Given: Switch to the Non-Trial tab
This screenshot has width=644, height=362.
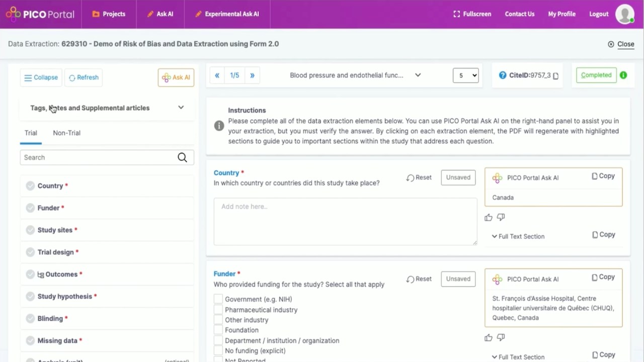Looking at the screenshot, I should point(66,133).
